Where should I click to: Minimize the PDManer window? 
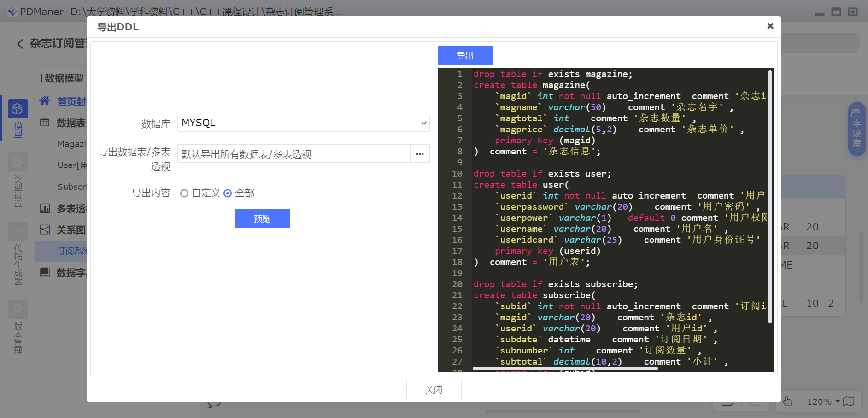click(820, 14)
